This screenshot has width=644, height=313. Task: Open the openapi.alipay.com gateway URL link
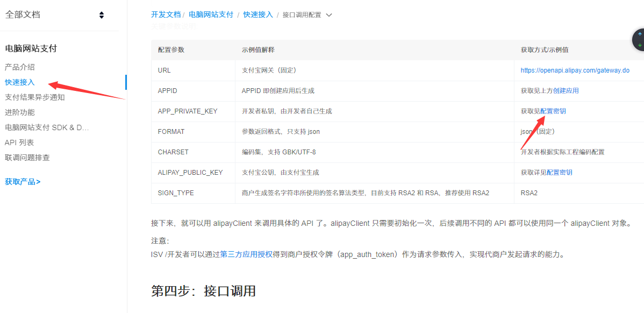pos(575,70)
